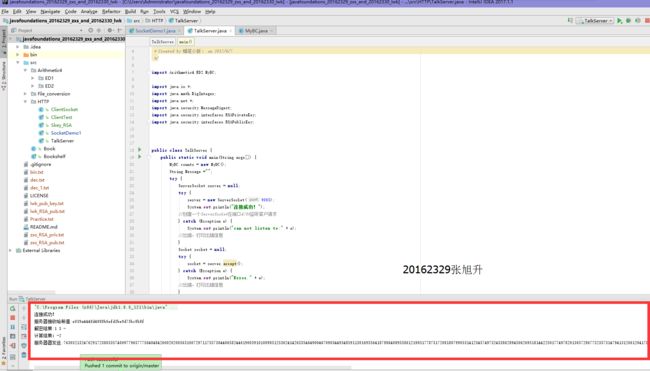Select TalkServer class in the project tree
The width and height of the screenshot is (650, 371).
(62, 141)
